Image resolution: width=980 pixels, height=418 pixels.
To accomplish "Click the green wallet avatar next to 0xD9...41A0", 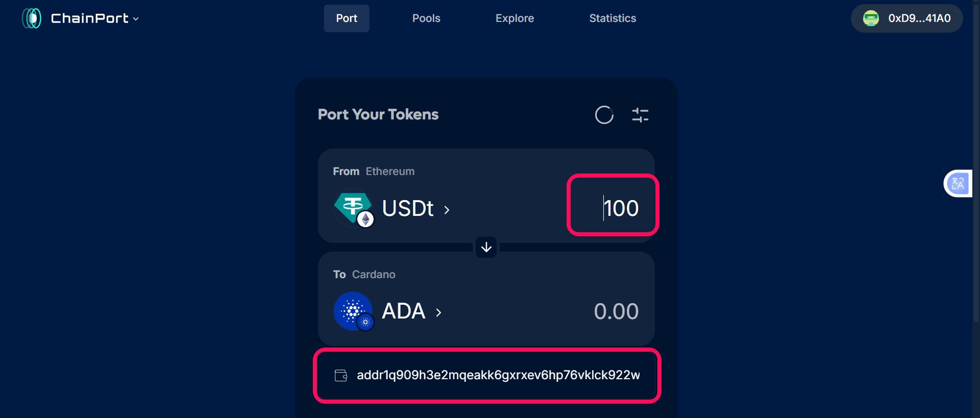I will point(871,18).
